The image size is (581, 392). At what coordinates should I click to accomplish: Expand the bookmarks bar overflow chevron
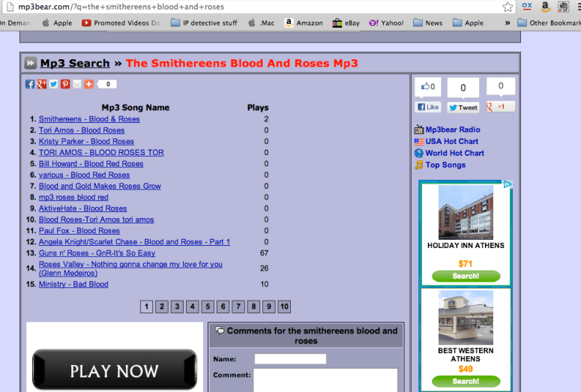click(x=508, y=23)
